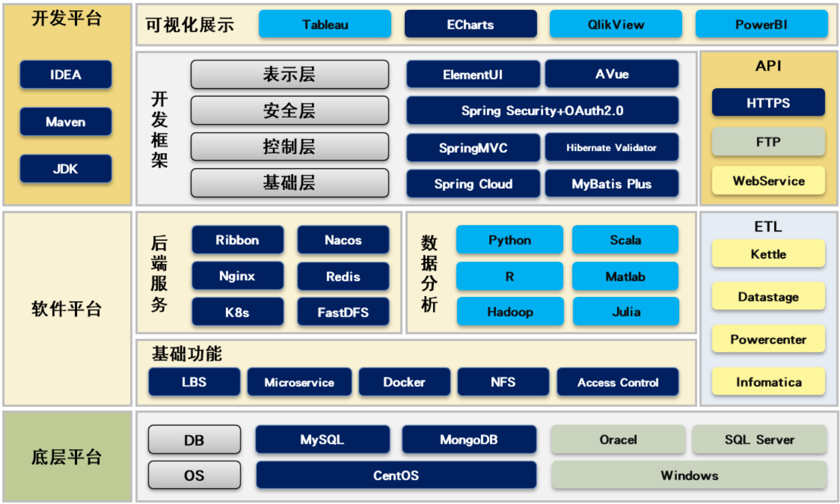Click the MyBatis Plus box
The image size is (840, 504).
point(612,183)
